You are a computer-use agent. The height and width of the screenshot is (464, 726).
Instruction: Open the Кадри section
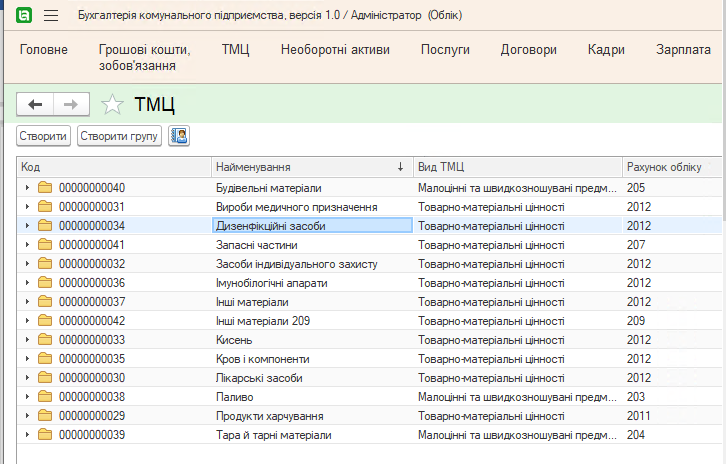click(x=606, y=50)
